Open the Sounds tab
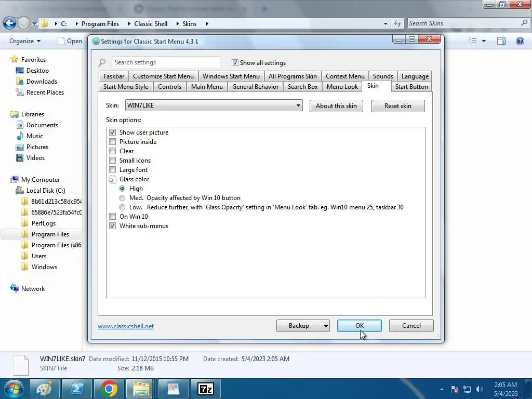The height and width of the screenshot is (399, 532). [x=383, y=76]
